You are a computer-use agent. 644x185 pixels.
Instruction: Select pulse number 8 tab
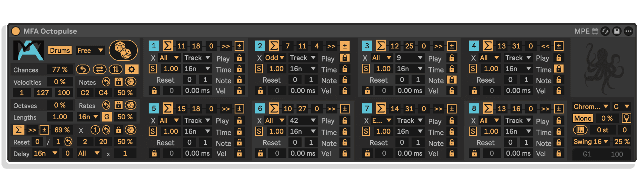click(x=474, y=108)
